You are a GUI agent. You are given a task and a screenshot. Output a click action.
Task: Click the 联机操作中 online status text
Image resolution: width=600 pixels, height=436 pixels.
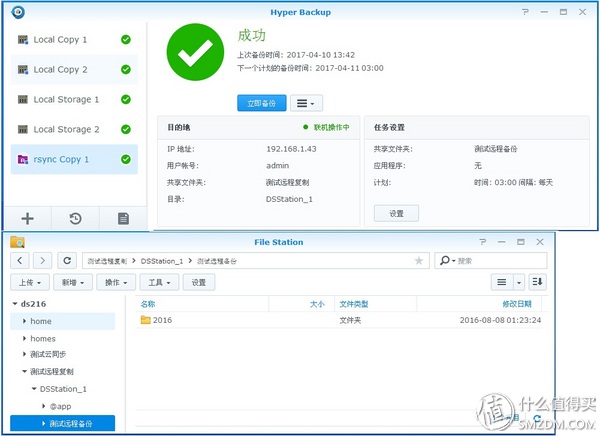pos(331,127)
